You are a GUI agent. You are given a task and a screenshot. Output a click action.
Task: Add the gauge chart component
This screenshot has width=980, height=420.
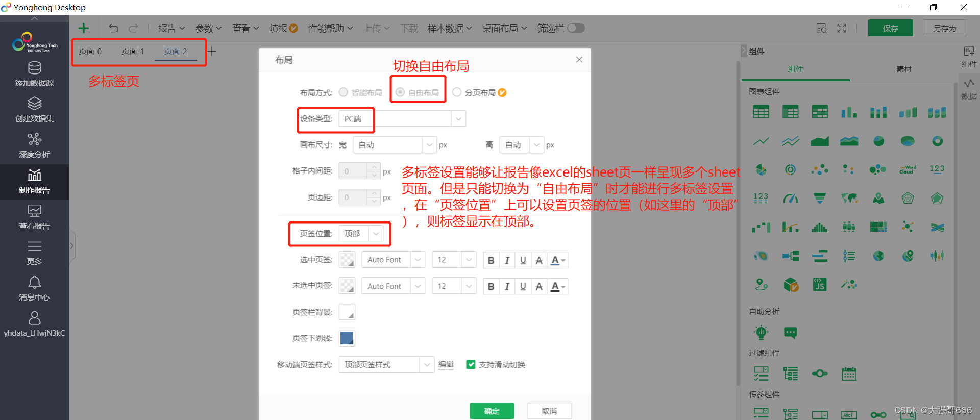[x=790, y=199]
